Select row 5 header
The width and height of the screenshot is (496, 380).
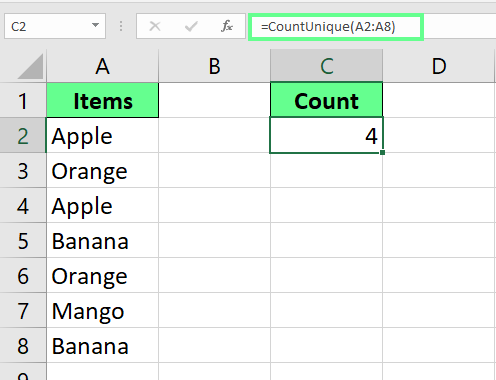point(23,241)
